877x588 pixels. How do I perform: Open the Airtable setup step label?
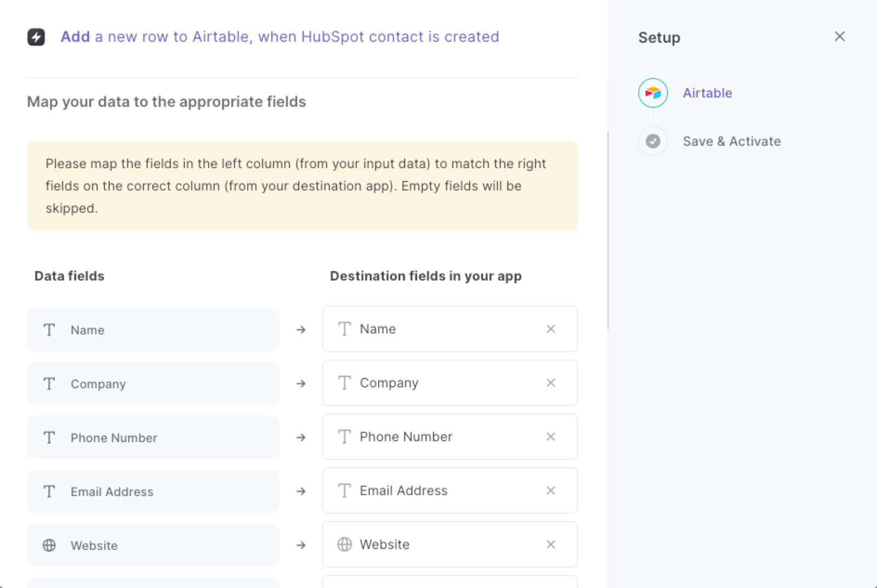tap(707, 93)
